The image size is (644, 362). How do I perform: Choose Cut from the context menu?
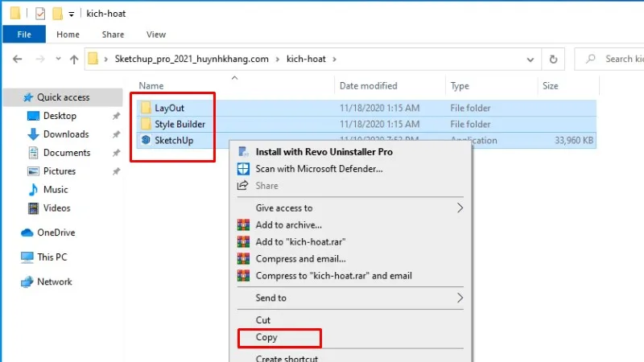click(263, 320)
